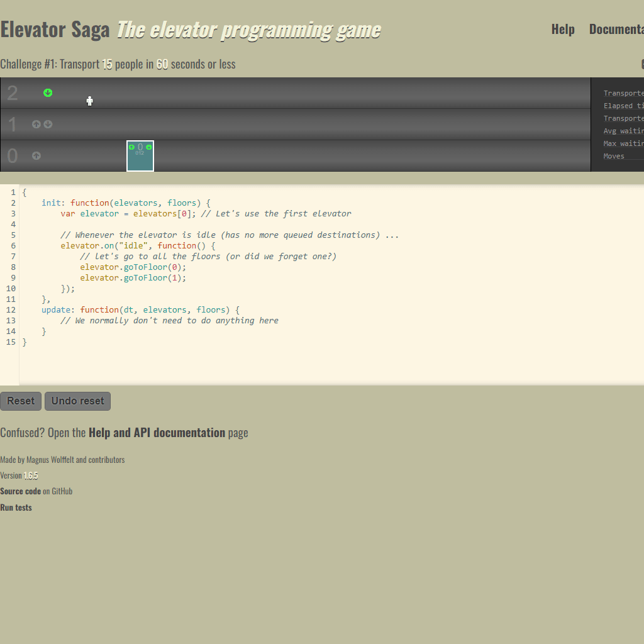Click the Elapsed time stat label
The image size is (644, 644).
tap(623, 106)
